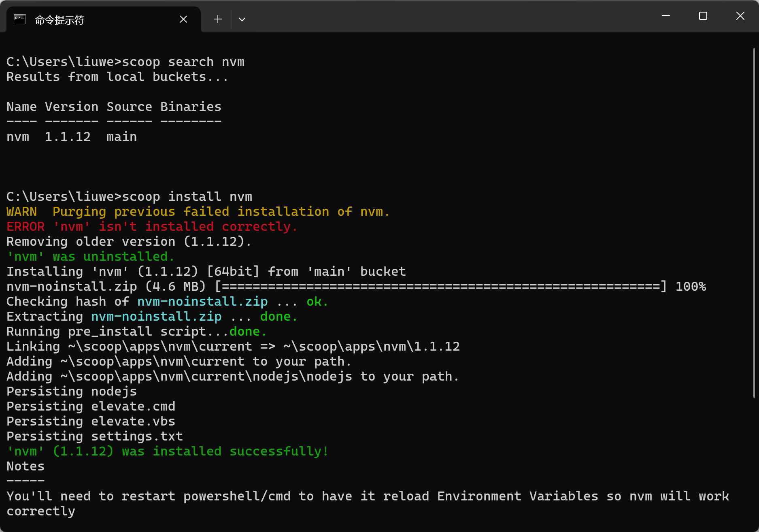Close the 命令提示符 tab

183,19
